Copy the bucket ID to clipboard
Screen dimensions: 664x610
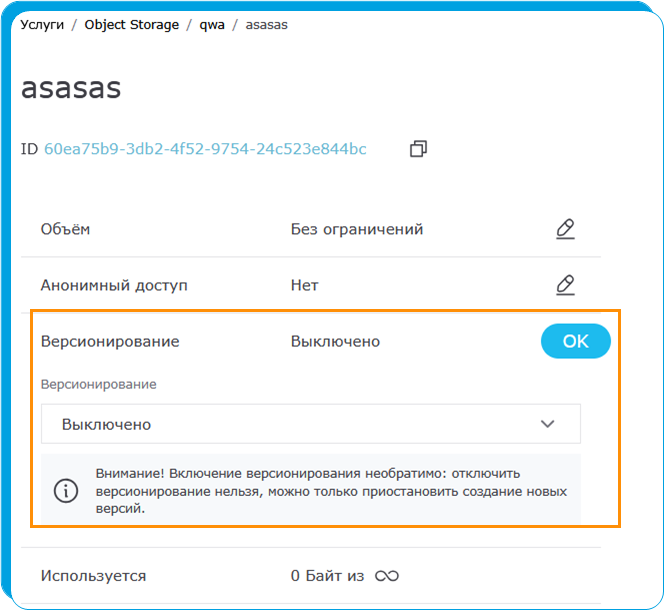pos(418,149)
